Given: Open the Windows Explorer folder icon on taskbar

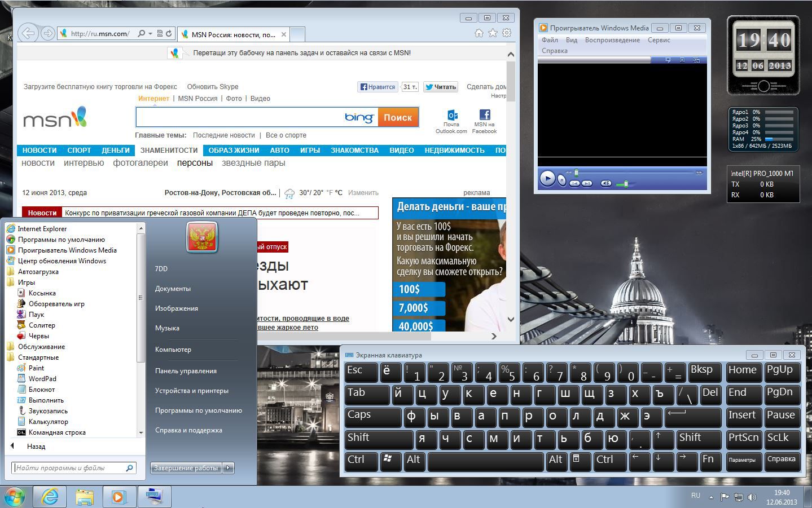Looking at the screenshot, I should click(x=85, y=497).
